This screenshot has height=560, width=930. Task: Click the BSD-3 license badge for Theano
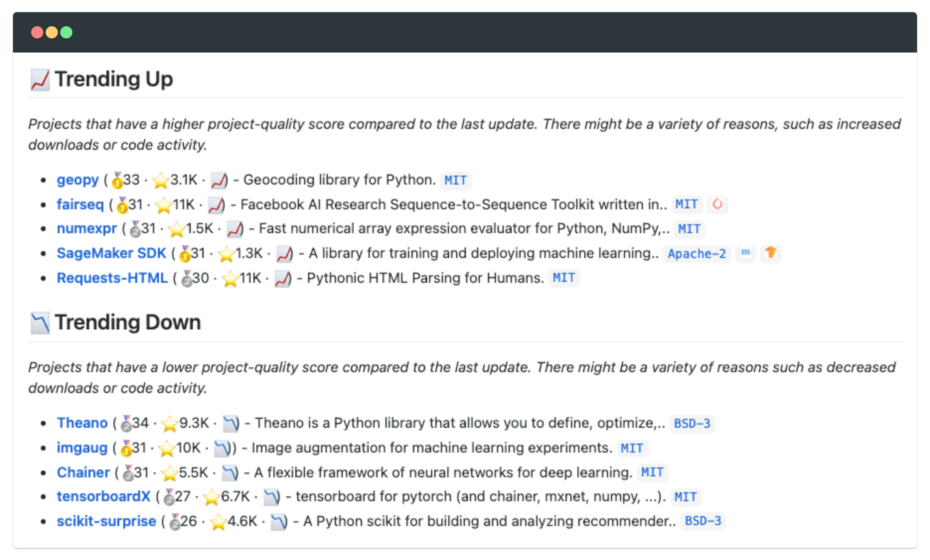click(x=692, y=423)
